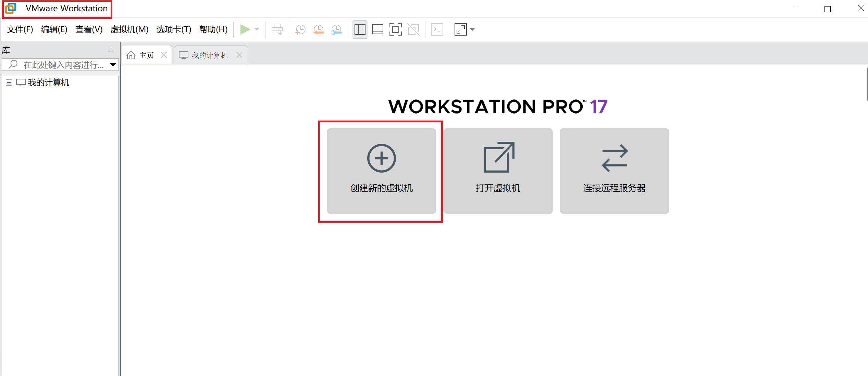Select 我的计算机 in the library tree
This screenshot has height=376, width=868.
[49, 83]
